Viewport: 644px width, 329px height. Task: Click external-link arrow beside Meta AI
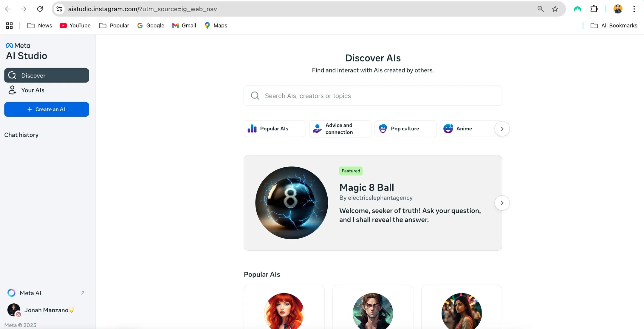[83, 293]
